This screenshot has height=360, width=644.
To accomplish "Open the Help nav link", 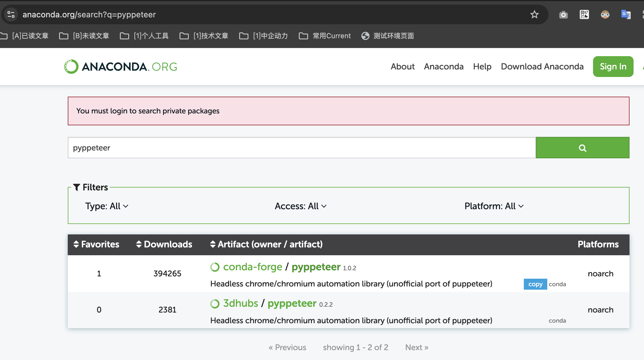I will tap(482, 67).
